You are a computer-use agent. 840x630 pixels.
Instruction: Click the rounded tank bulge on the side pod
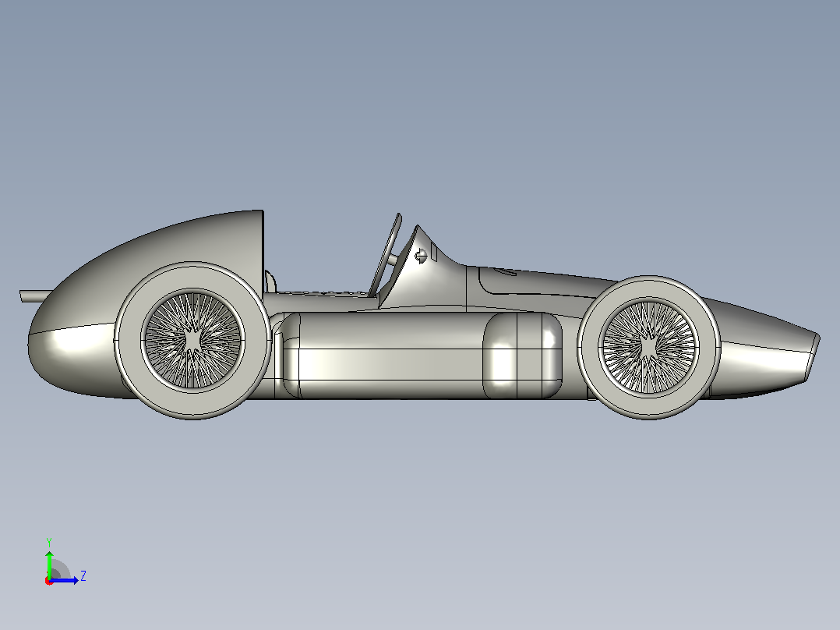click(x=522, y=356)
